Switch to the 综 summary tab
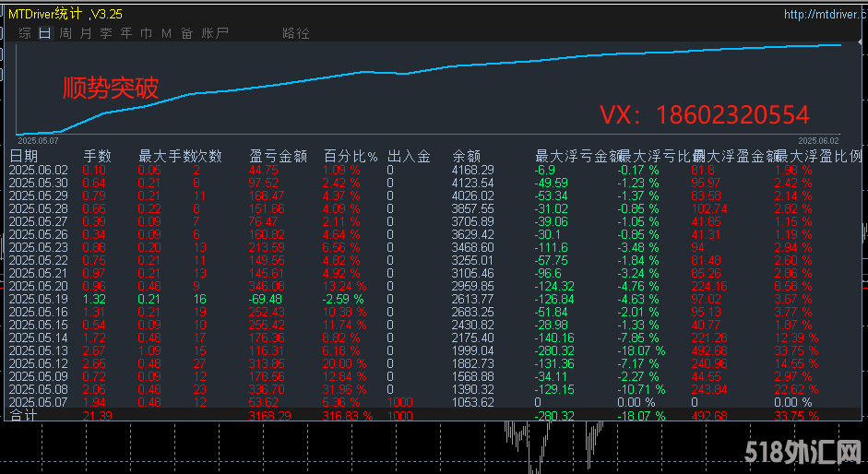This screenshot has height=474, width=868. pos(25,33)
